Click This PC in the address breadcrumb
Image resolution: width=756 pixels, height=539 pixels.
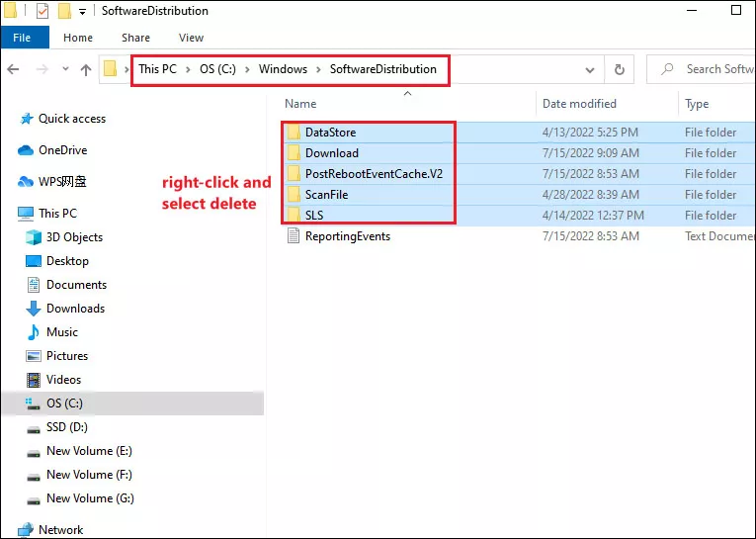158,69
